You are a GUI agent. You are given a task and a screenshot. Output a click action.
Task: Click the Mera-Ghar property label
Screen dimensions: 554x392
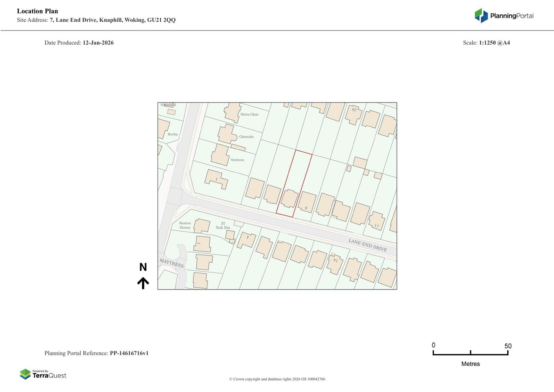pos(249,114)
